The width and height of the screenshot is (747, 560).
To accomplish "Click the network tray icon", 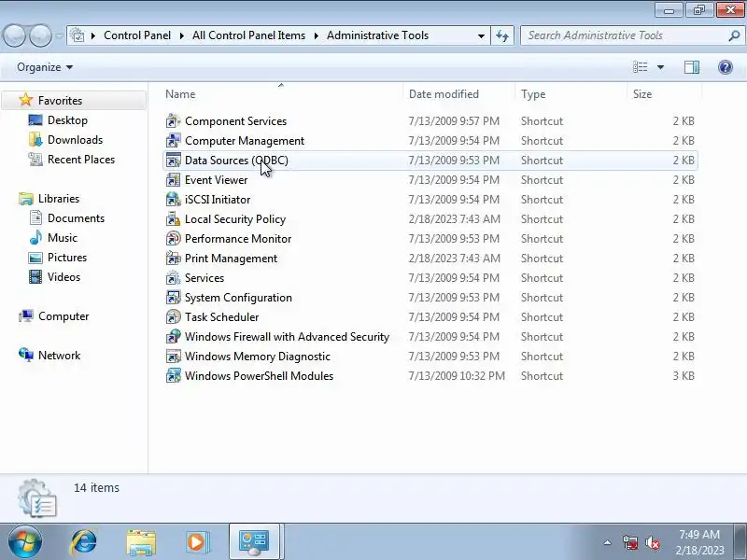I will 629,543.
